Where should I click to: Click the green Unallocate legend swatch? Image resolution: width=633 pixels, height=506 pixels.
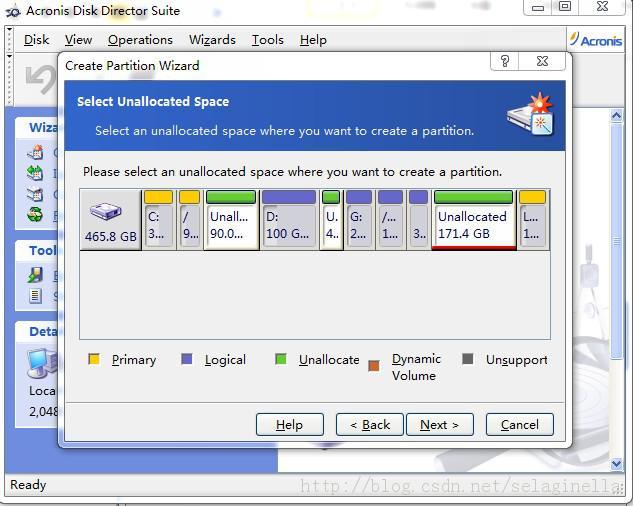[x=281, y=359]
